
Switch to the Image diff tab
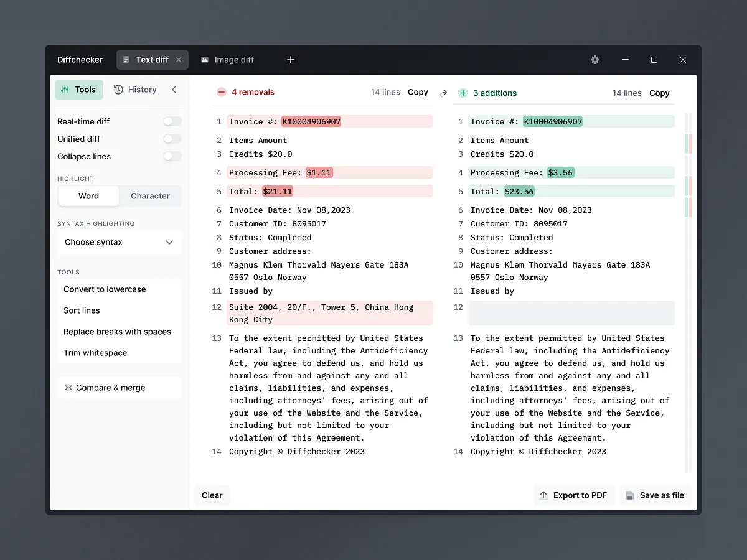[x=227, y=60]
